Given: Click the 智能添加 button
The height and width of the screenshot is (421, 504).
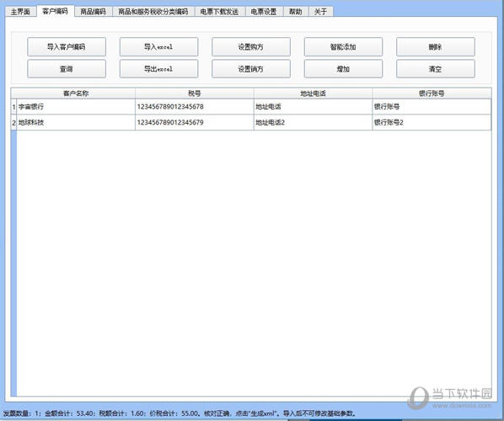Looking at the screenshot, I should pyautogui.click(x=343, y=47).
